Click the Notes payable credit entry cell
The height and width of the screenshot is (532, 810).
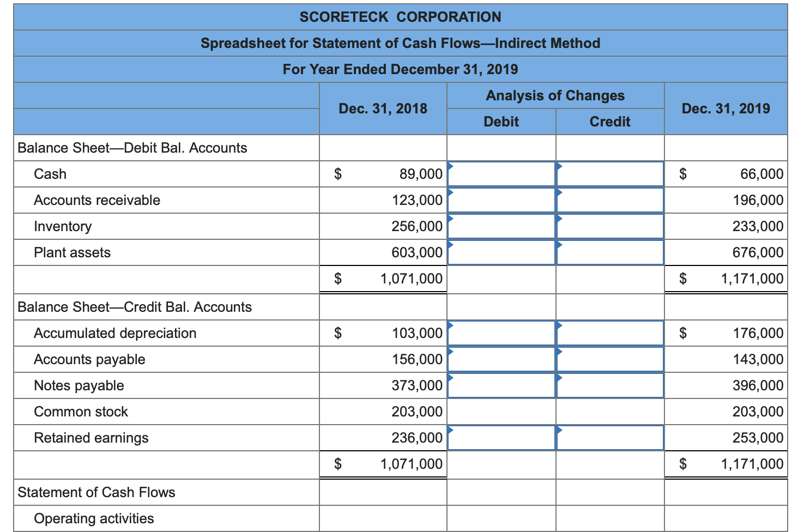609,385
